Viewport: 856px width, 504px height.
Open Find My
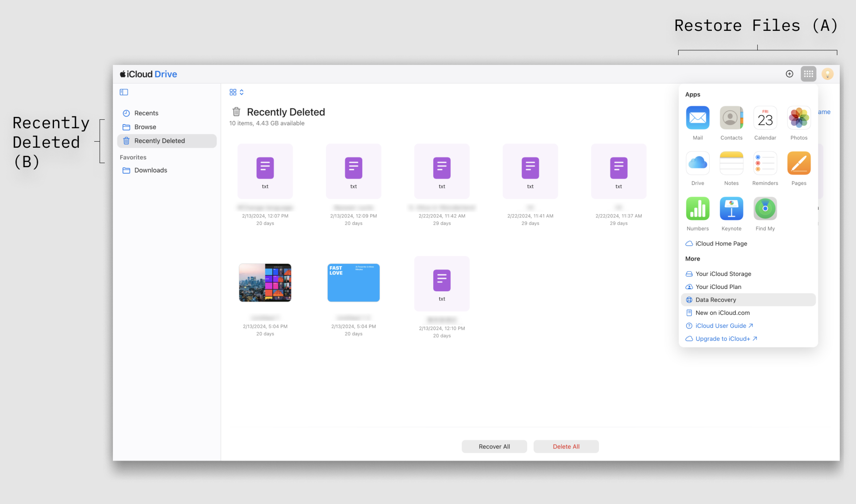coord(765,209)
